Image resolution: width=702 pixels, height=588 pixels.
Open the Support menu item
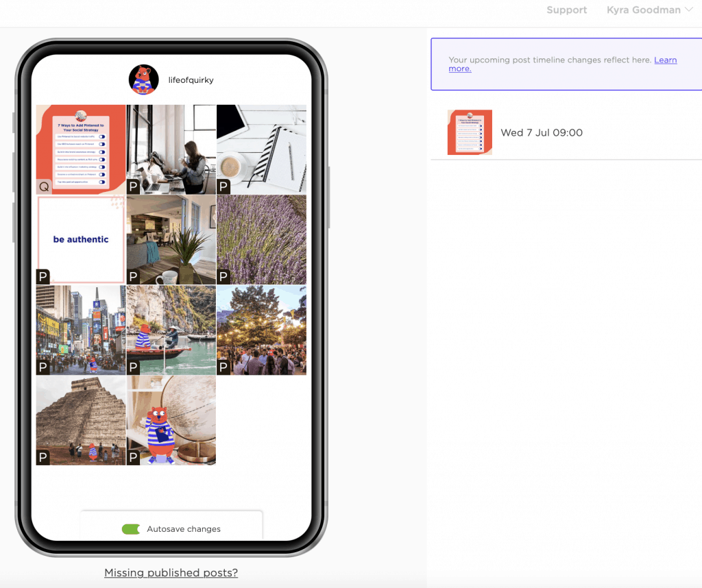click(566, 10)
